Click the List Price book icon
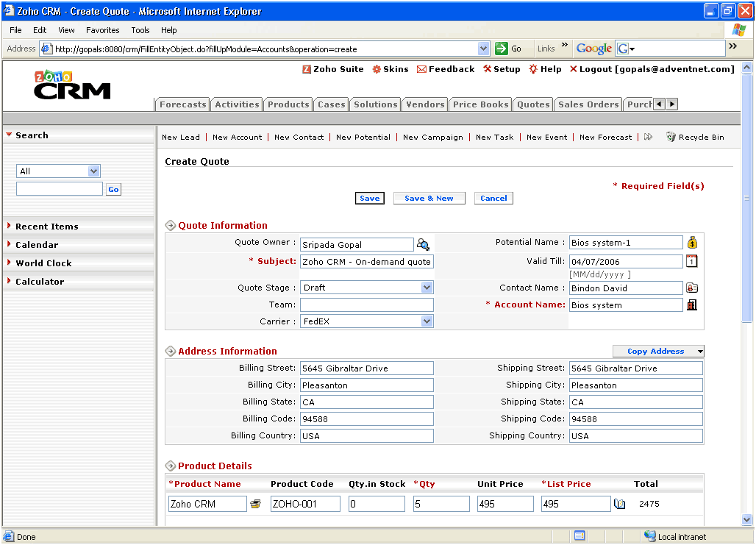Screen dimensions: 756x545 click(x=619, y=505)
